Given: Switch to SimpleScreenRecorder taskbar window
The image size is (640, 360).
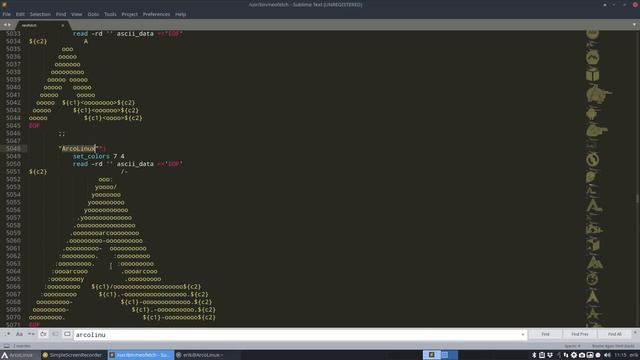Looking at the screenshot, I should (72, 355).
